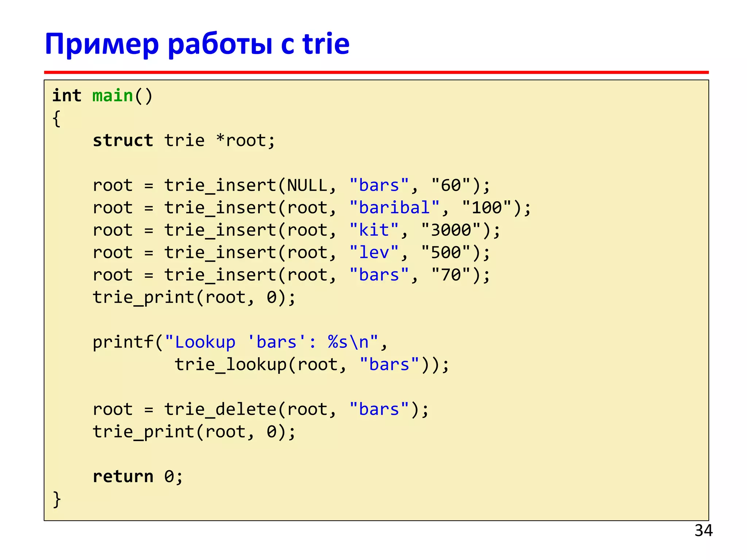The image size is (747, 560).
Task: Click the 'int main()' line
Action: (102, 96)
